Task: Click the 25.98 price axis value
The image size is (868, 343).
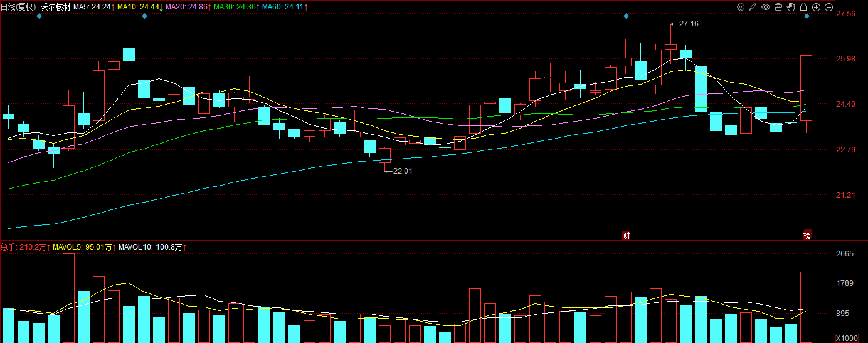Action: [846, 59]
